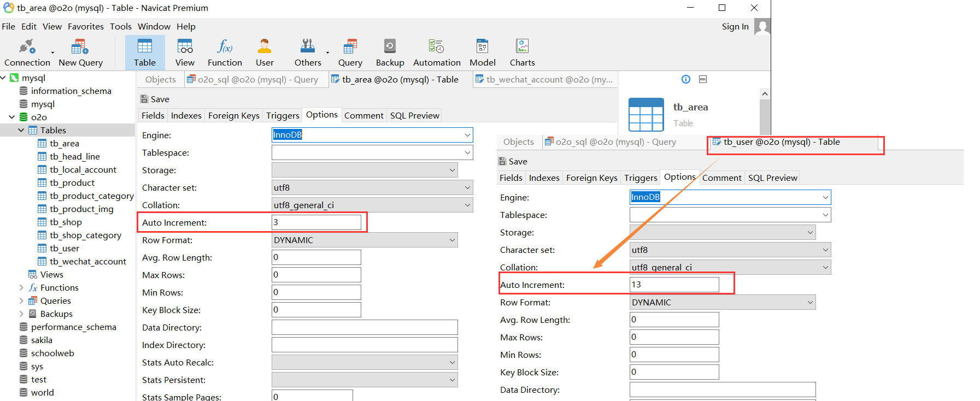Click the large tb_area table icon

click(646, 115)
